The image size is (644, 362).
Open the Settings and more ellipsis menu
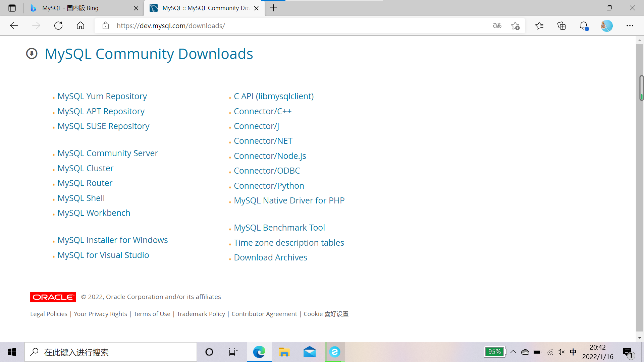(630, 26)
